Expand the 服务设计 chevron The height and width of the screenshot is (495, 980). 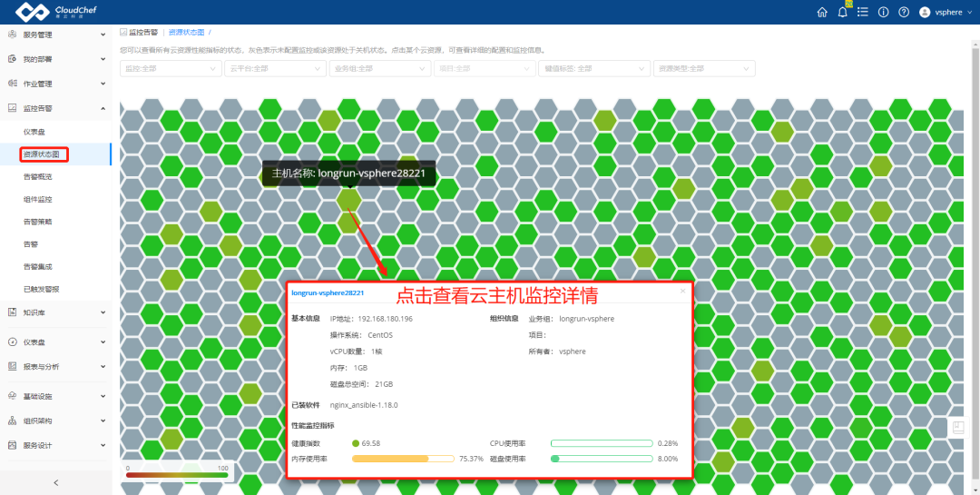tap(103, 445)
